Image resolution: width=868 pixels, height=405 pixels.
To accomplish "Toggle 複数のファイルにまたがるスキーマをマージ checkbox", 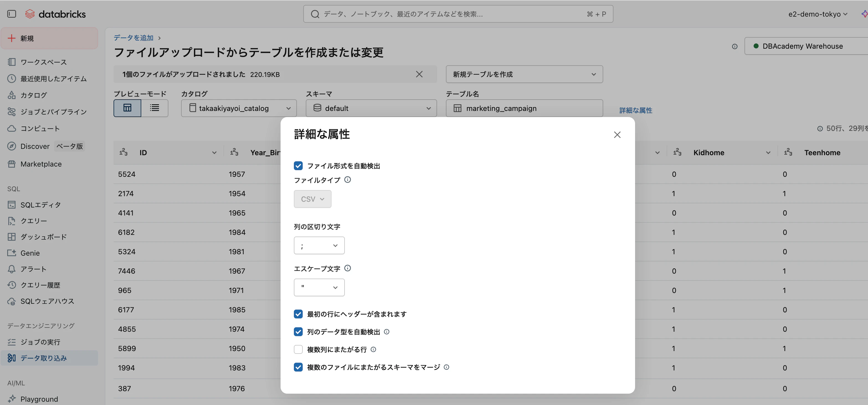I will tap(298, 367).
